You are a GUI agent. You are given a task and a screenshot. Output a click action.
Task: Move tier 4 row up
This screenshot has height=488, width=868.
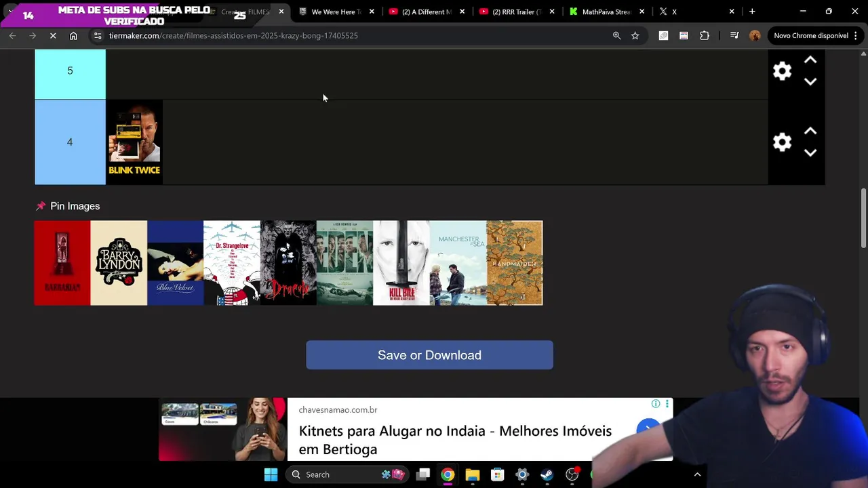click(x=810, y=131)
